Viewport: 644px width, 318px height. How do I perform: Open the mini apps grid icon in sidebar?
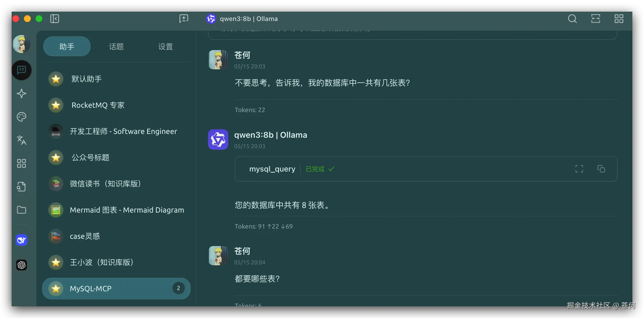pyautogui.click(x=22, y=163)
